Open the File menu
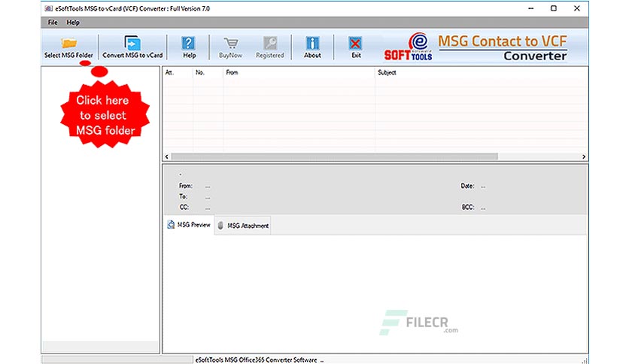Viewport: 629px width, 364px height. point(53,23)
